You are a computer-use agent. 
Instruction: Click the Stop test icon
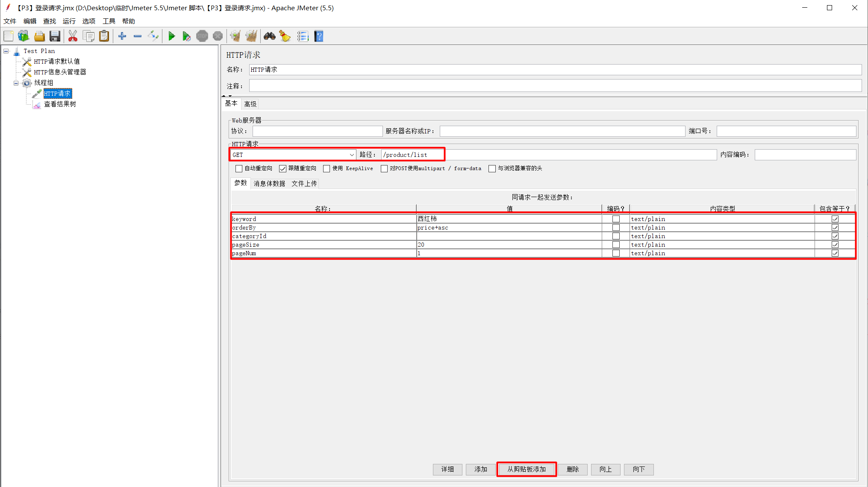coord(202,36)
